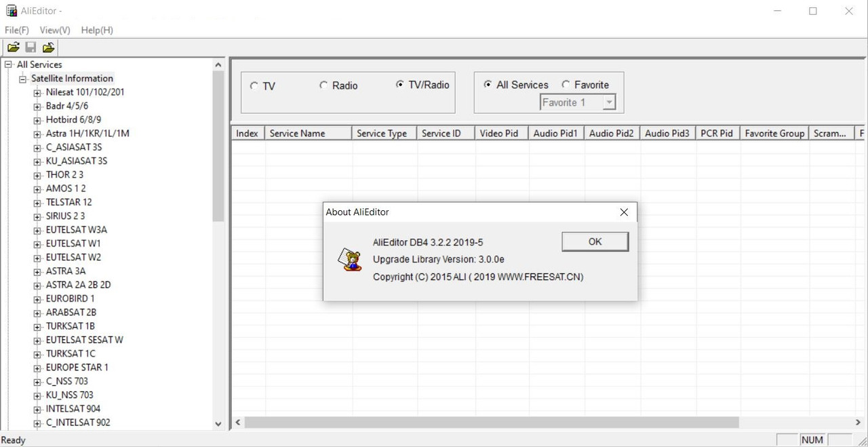868x447 pixels.
Task: Click OK in the About dialog
Action: pos(595,241)
